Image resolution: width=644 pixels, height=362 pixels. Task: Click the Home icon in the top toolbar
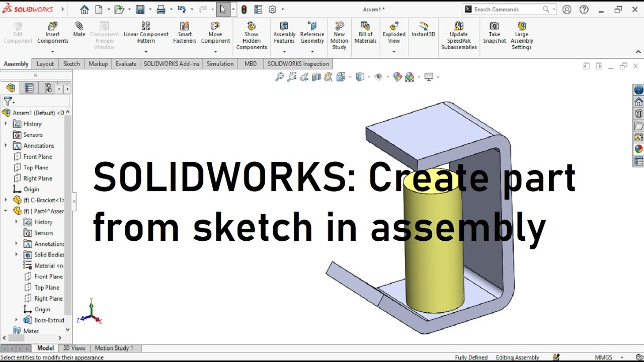tap(85, 10)
